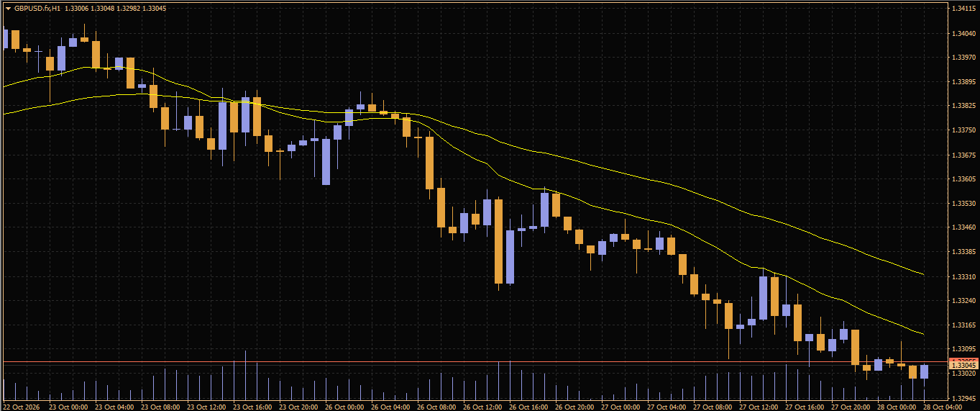The height and width of the screenshot is (411, 980).
Task: Click the 27 Oct 04:00 time label
Action: pos(667,407)
